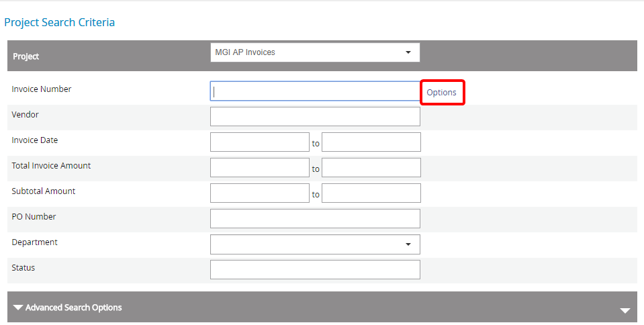Focus the Subtotal Amount from field
Screen dimensions: 644x325
pyautogui.click(x=260, y=193)
